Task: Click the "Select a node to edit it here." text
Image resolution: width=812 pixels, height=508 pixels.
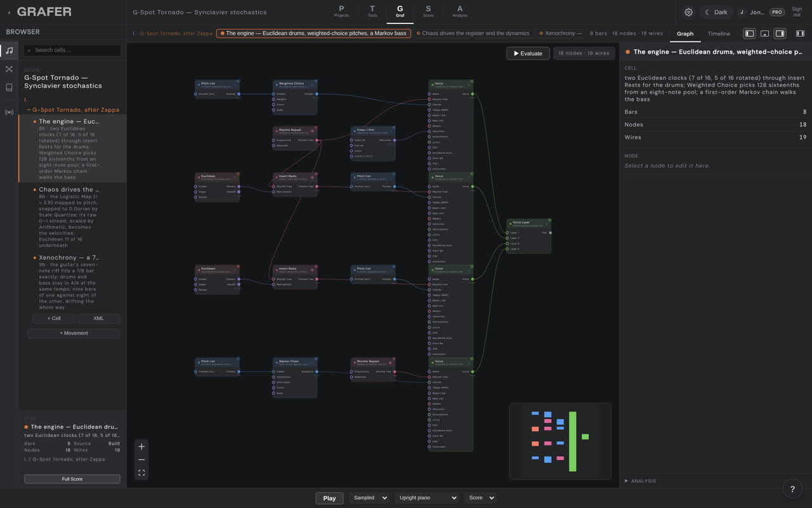Action: 667,166
